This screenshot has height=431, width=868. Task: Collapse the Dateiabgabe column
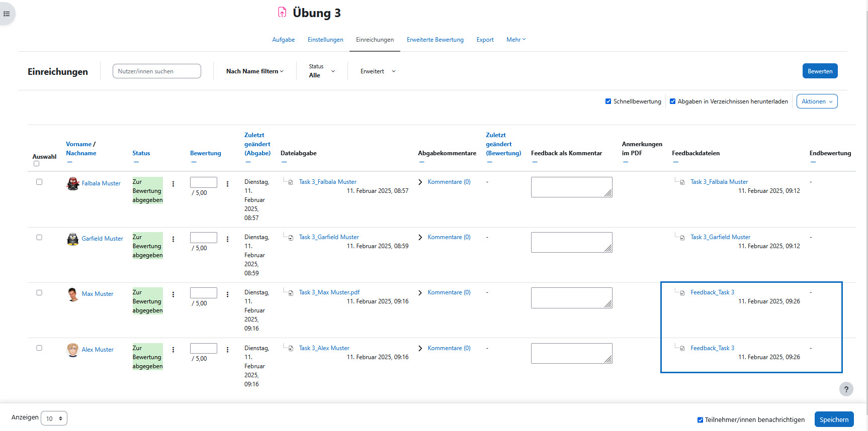point(284,162)
